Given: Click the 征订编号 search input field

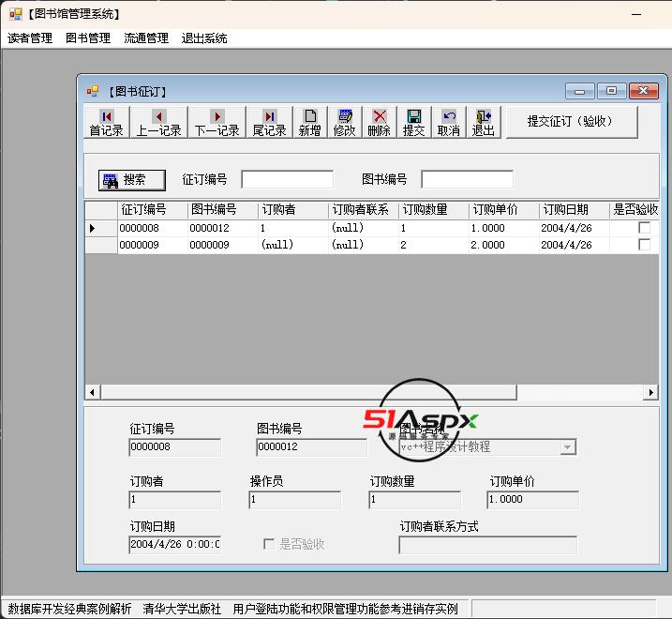Looking at the screenshot, I should (287, 179).
